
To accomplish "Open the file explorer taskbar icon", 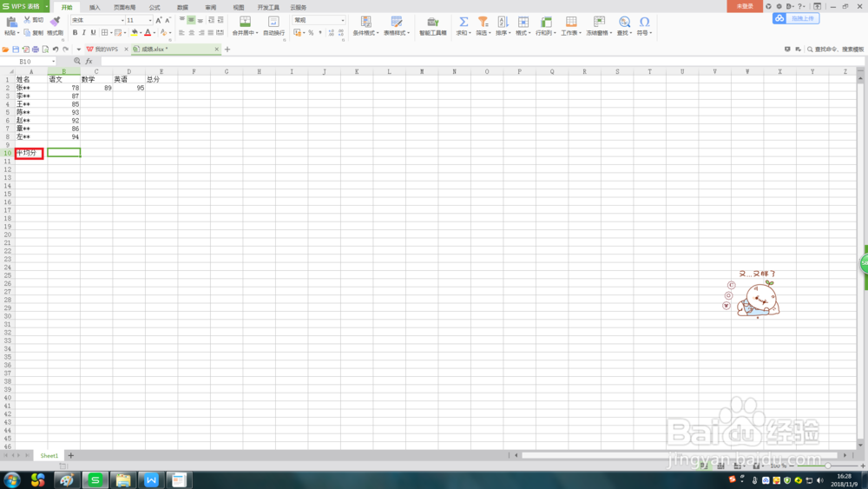I will [123, 479].
